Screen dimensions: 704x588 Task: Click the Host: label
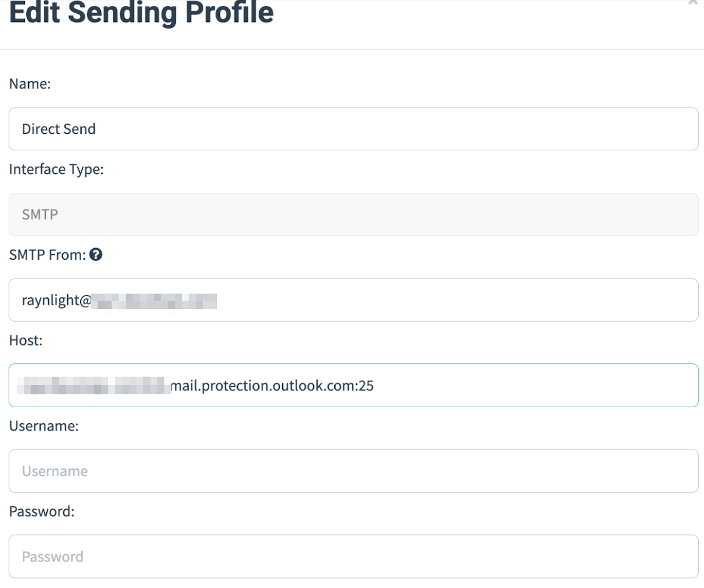coord(25,340)
